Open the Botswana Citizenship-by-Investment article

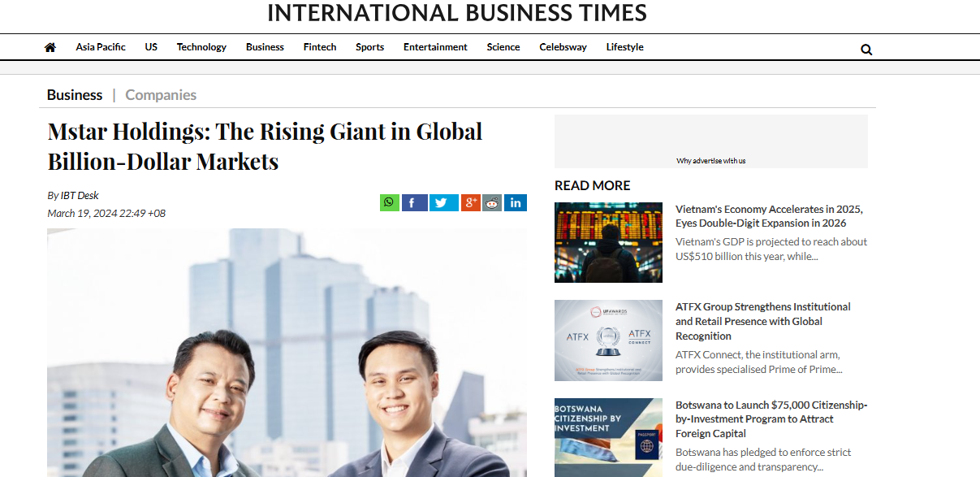[x=771, y=418]
